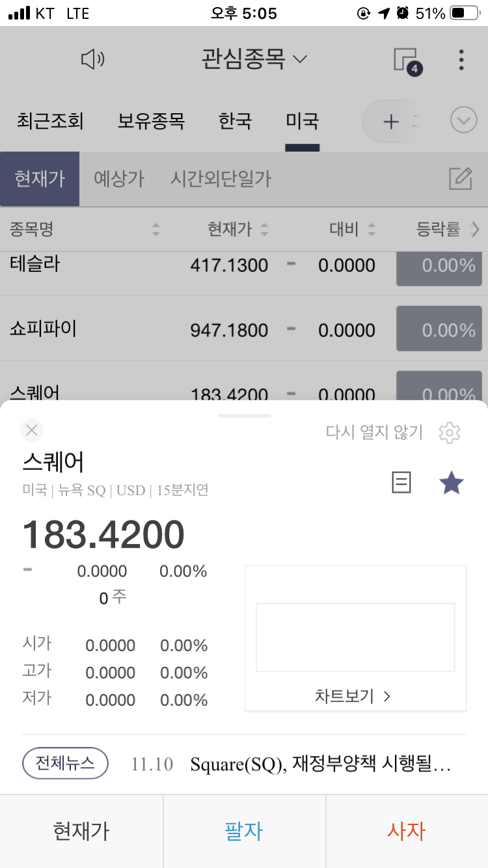Image resolution: width=488 pixels, height=868 pixels.
Task: Tap the 고가 0.0000 value
Action: pyautogui.click(x=110, y=673)
